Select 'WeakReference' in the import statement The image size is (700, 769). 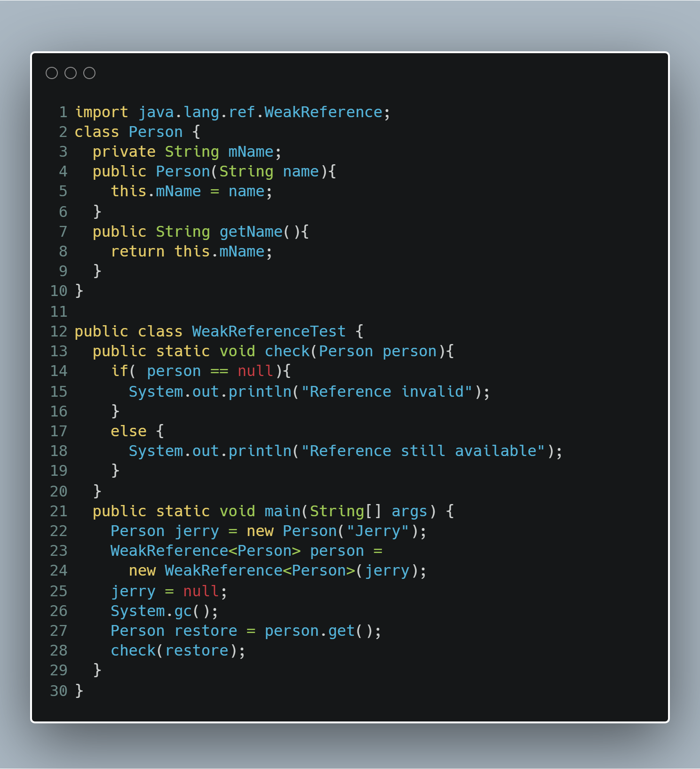coord(323,112)
